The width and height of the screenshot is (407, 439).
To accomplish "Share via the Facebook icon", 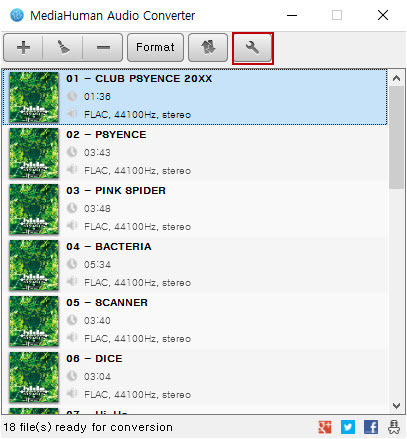I will (x=371, y=427).
